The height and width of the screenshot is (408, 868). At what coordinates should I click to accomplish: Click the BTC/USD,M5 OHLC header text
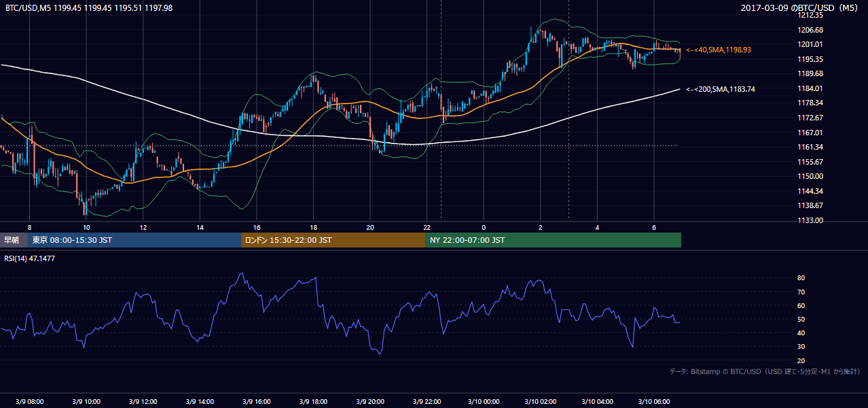[x=89, y=7]
